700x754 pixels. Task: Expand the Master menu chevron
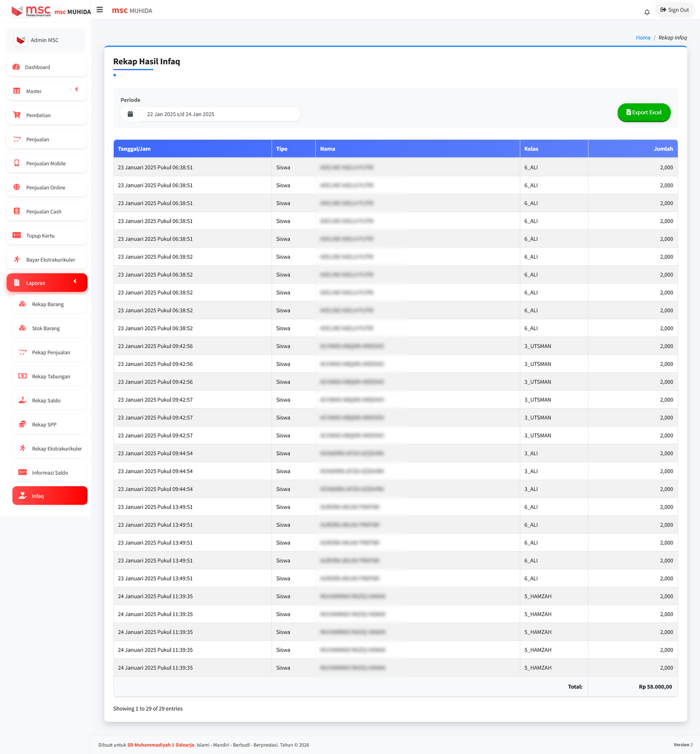point(77,90)
